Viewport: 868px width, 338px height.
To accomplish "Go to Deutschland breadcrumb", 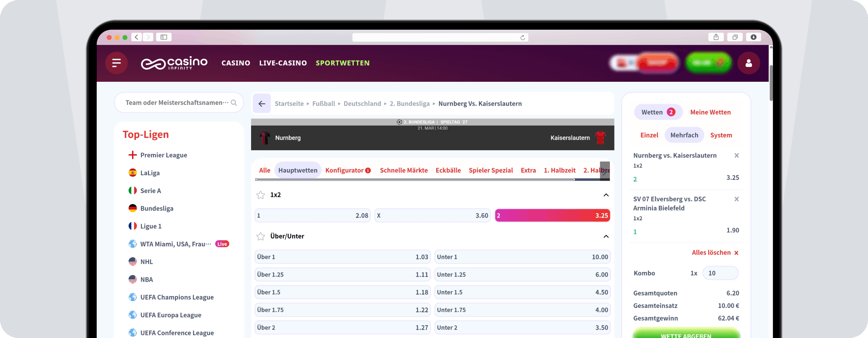I will 362,104.
